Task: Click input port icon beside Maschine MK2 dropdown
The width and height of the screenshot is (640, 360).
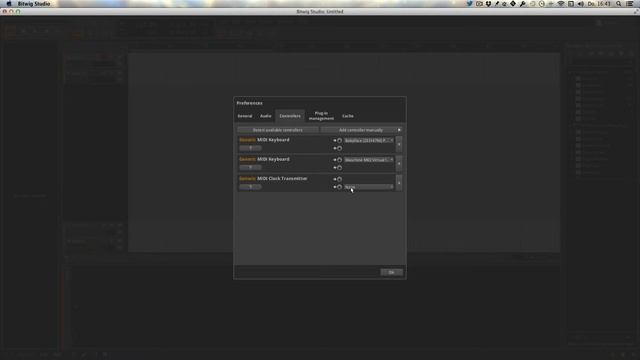Action: coord(338,160)
